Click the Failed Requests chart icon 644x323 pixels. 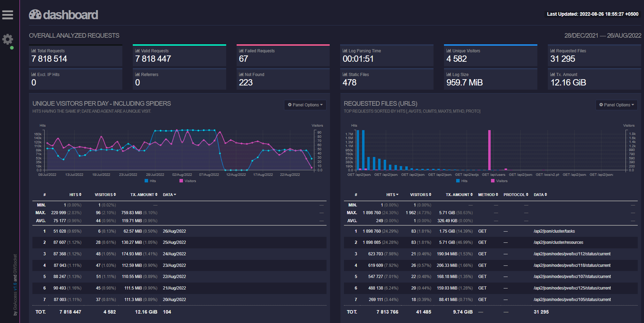(x=241, y=51)
